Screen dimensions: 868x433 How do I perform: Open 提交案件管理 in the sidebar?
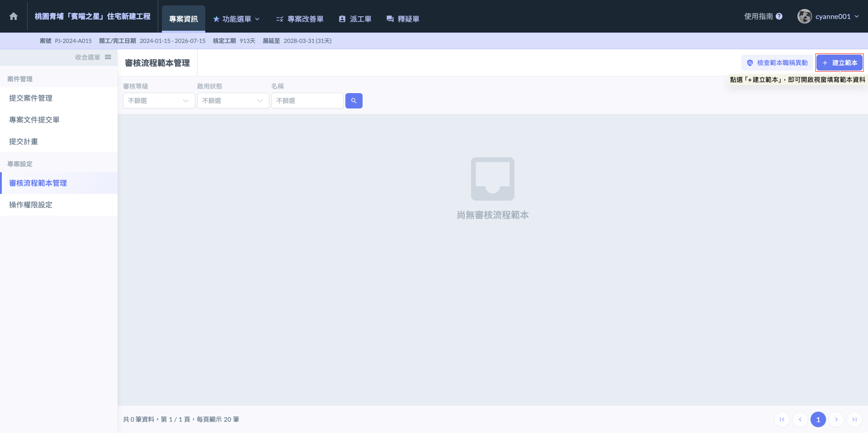coord(59,98)
